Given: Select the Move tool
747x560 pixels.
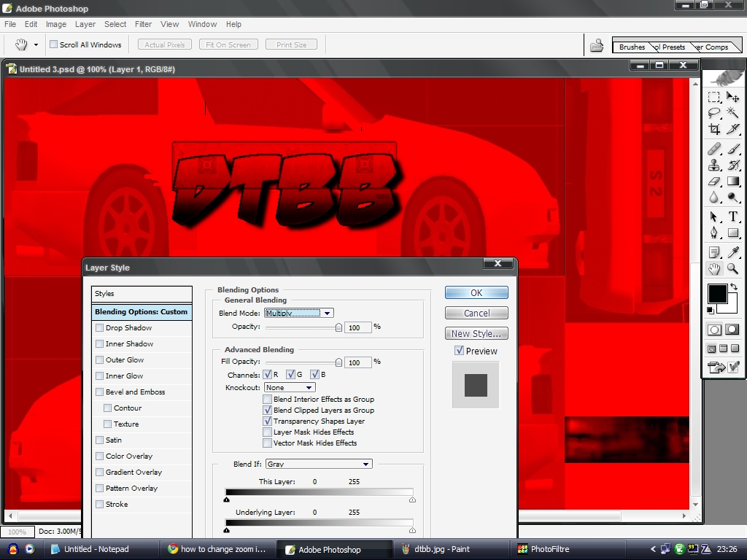Looking at the screenshot, I should tap(732, 97).
